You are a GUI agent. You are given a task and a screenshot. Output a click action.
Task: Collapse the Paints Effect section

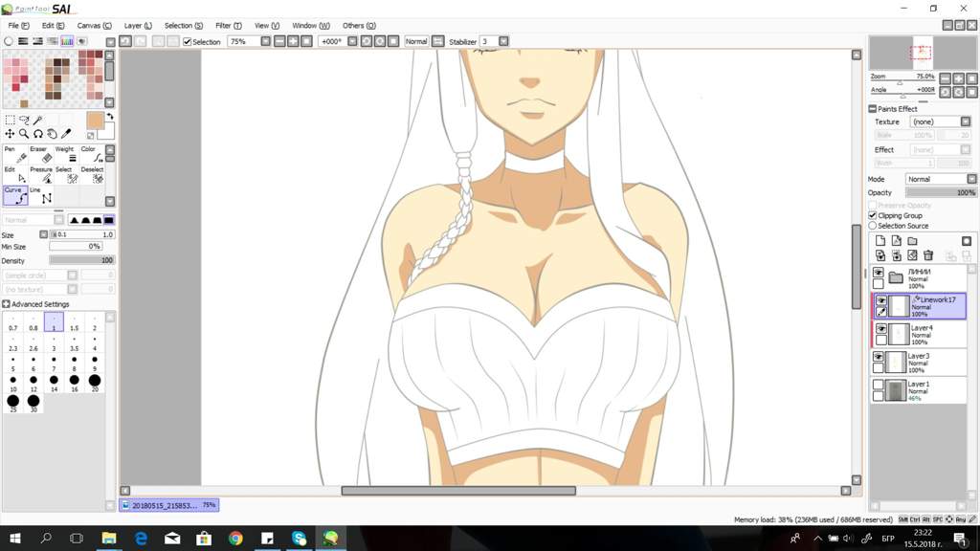click(873, 109)
